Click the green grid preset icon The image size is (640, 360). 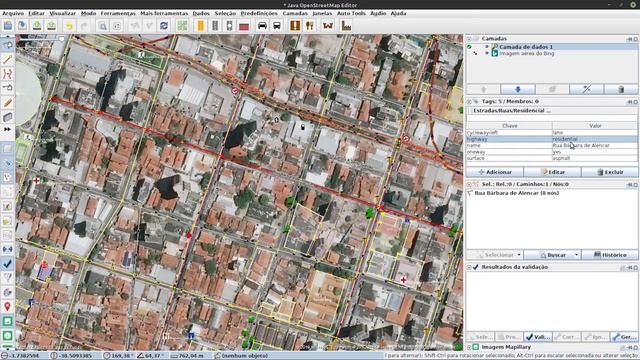click(x=182, y=26)
